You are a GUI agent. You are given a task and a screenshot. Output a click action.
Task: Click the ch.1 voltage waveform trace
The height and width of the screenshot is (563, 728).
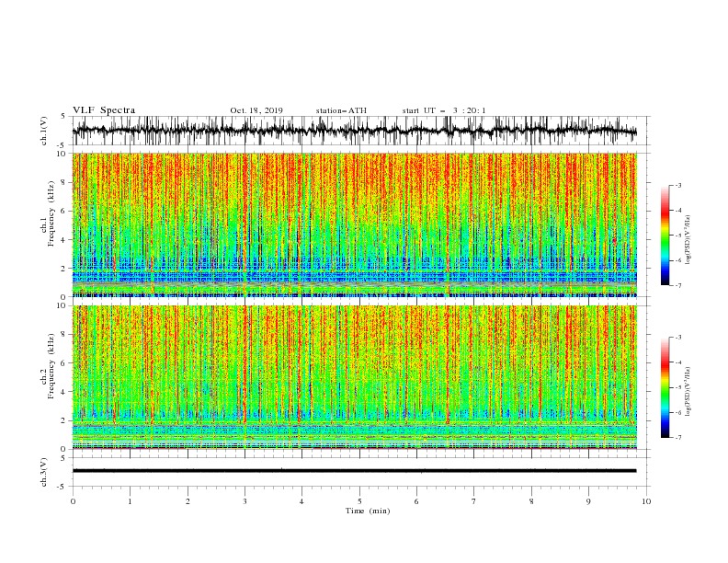tap(354, 131)
